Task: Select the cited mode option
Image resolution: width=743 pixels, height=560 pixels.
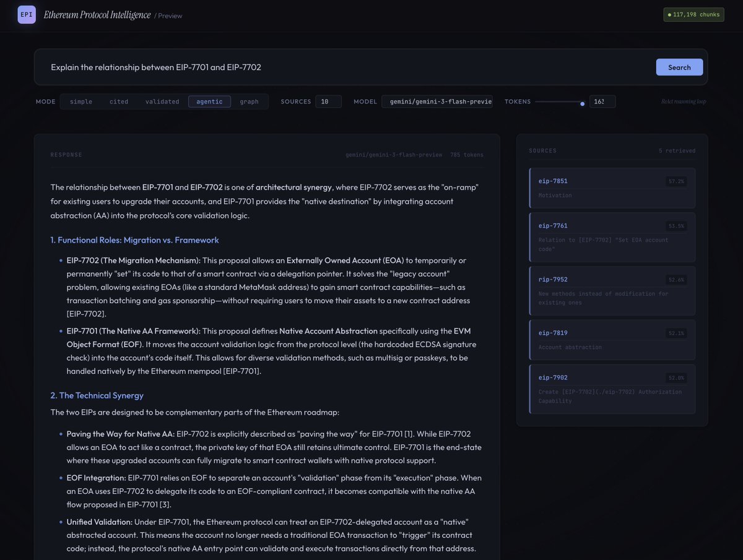Action: click(119, 101)
